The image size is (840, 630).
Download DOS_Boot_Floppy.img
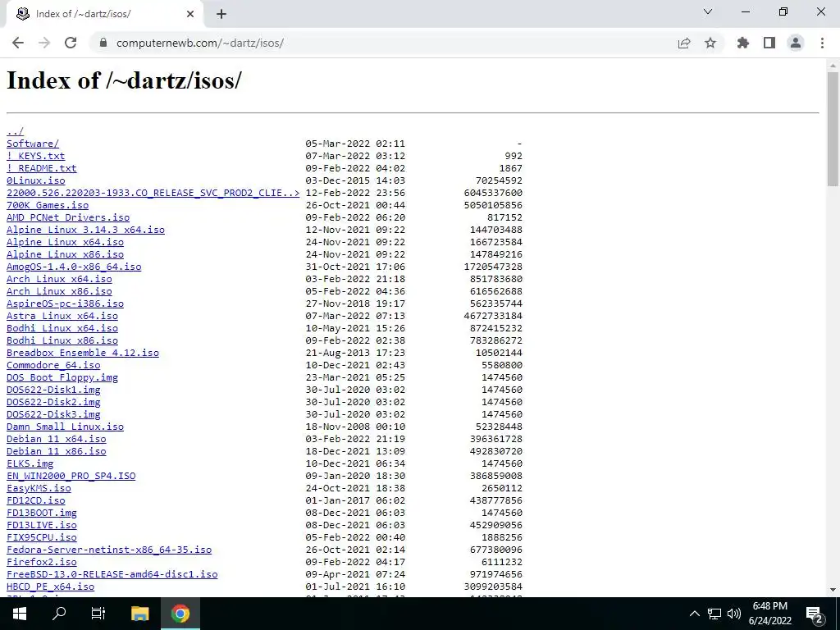click(62, 377)
